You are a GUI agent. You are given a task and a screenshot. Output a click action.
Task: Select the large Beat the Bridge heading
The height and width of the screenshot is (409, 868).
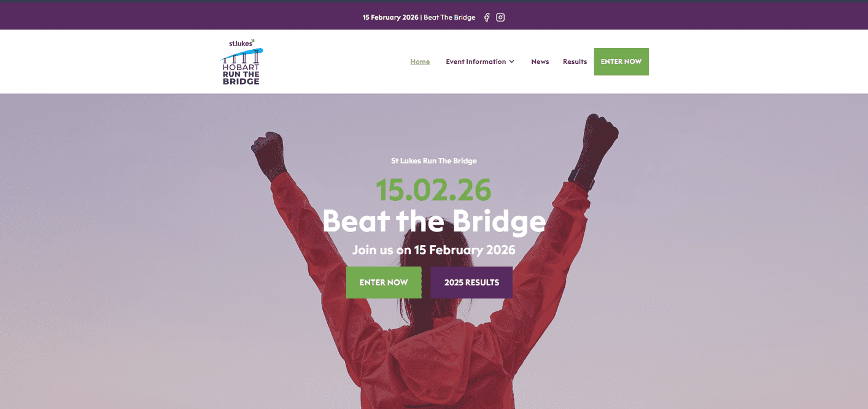434,221
